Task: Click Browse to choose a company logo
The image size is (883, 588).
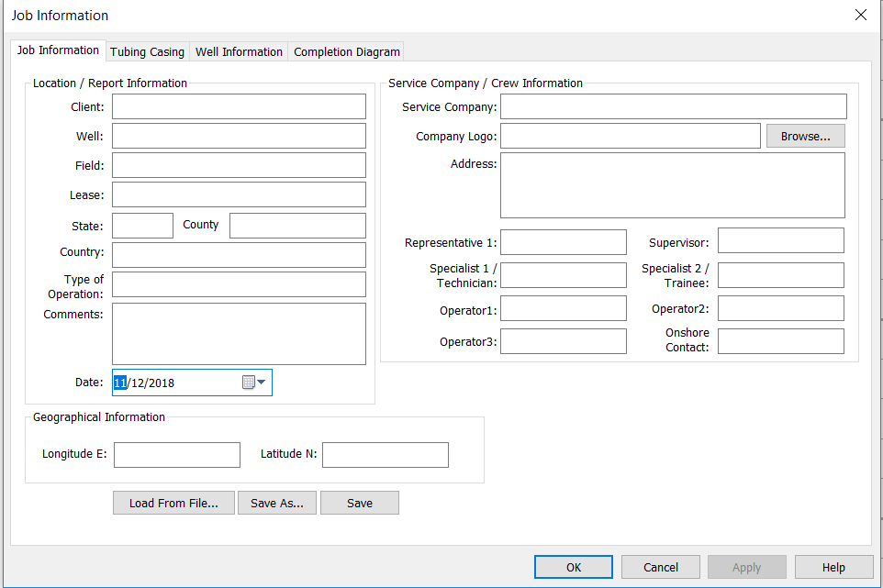Action: [x=805, y=136]
